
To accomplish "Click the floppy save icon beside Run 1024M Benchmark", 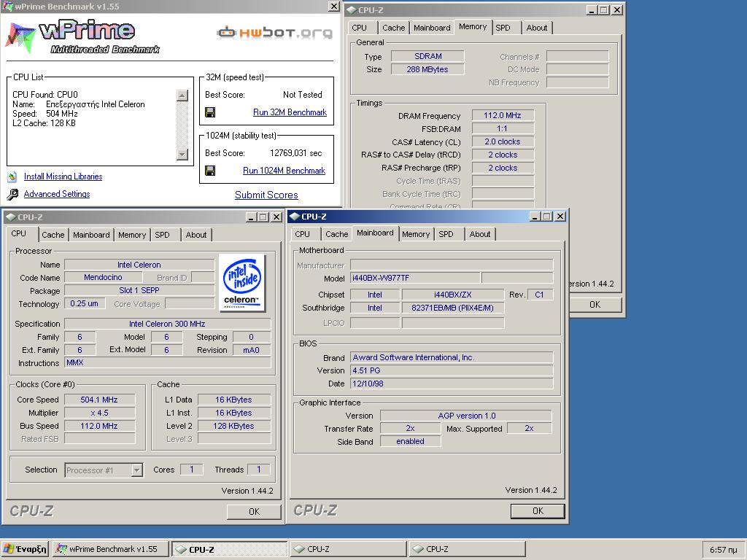I will (209, 171).
